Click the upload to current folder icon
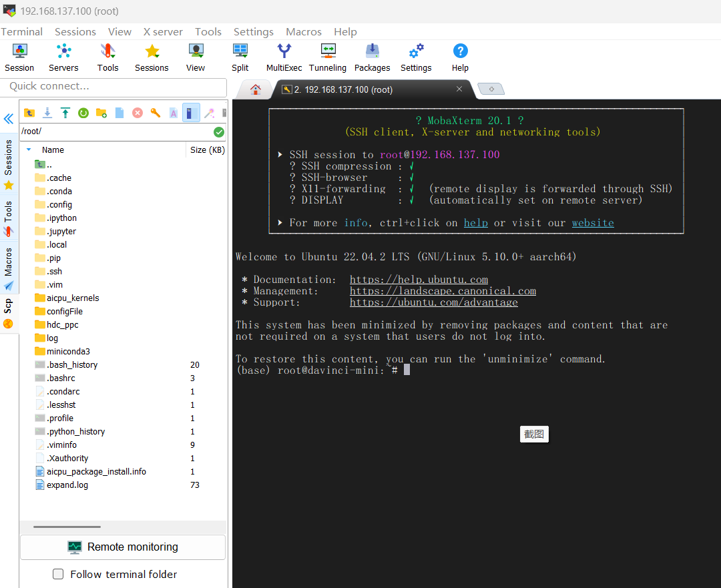Viewport: 721px width, 588px height. click(65, 113)
